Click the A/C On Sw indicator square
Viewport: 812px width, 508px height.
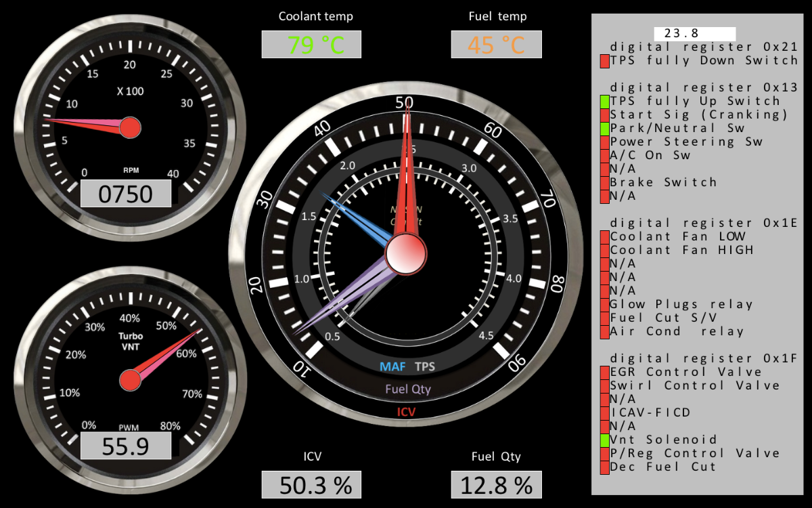604,156
